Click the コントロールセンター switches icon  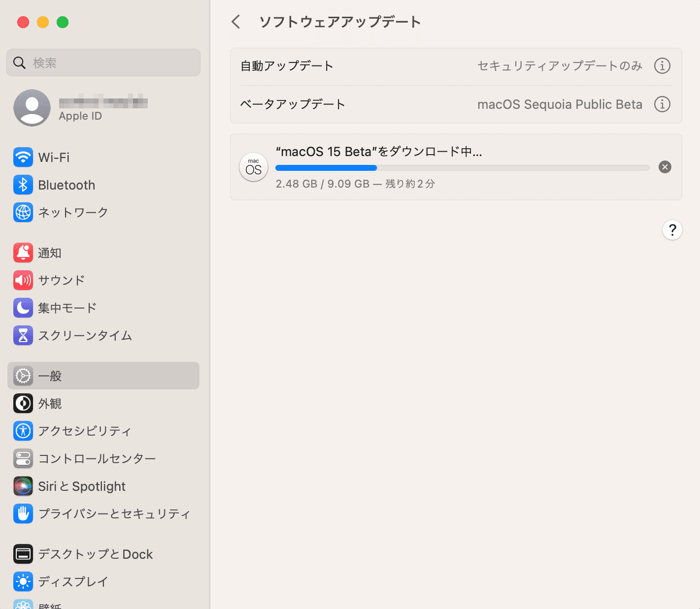(23, 458)
